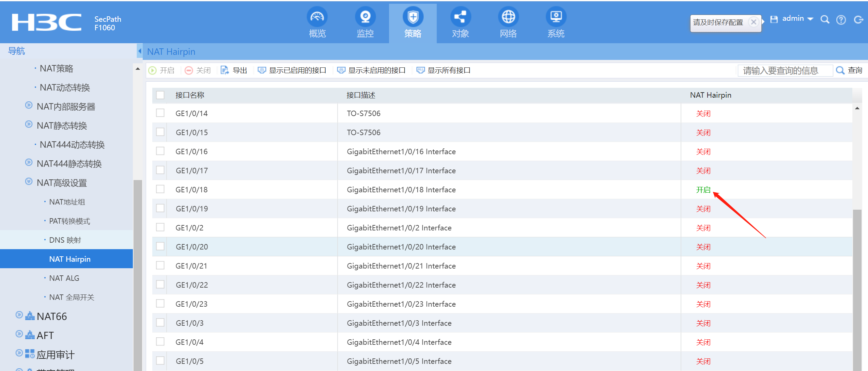Select the GE1/0/14 row checkbox
Screen dimensions: 868x371
click(x=160, y=113)
